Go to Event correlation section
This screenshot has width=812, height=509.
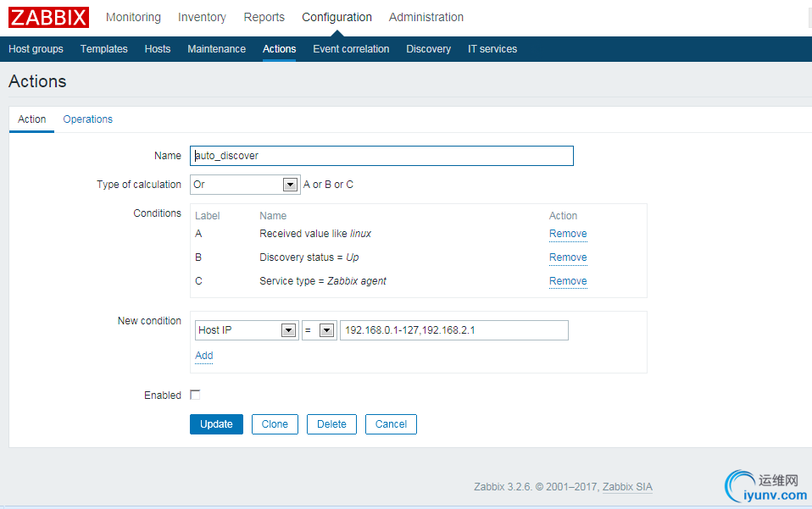point(351,49)
